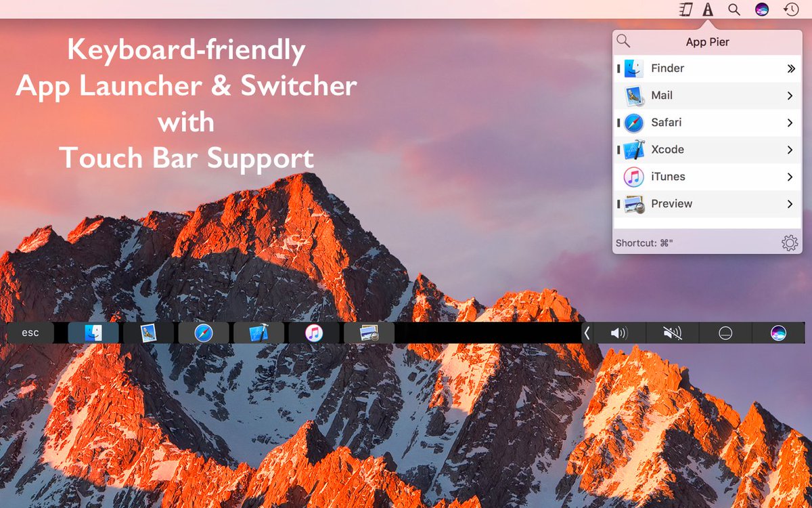Click the search magnifier in App Pier
This screenshot has height=508, width=812.
(x=623, y=41)
